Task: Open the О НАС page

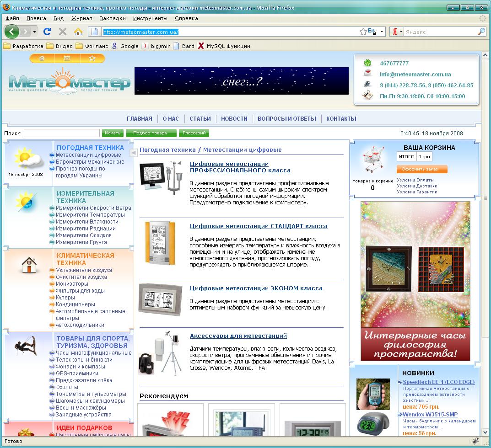Action: [171, 118]
